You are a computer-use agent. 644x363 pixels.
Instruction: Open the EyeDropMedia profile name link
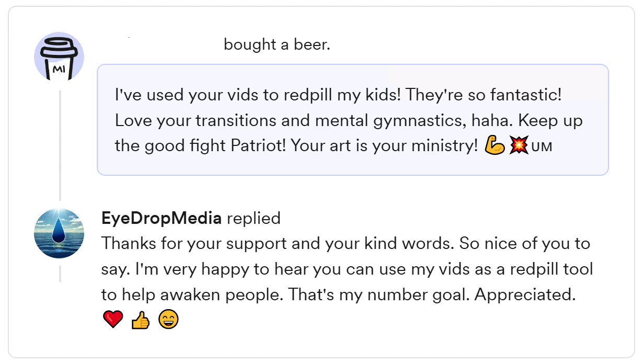(x=162, y=218)
